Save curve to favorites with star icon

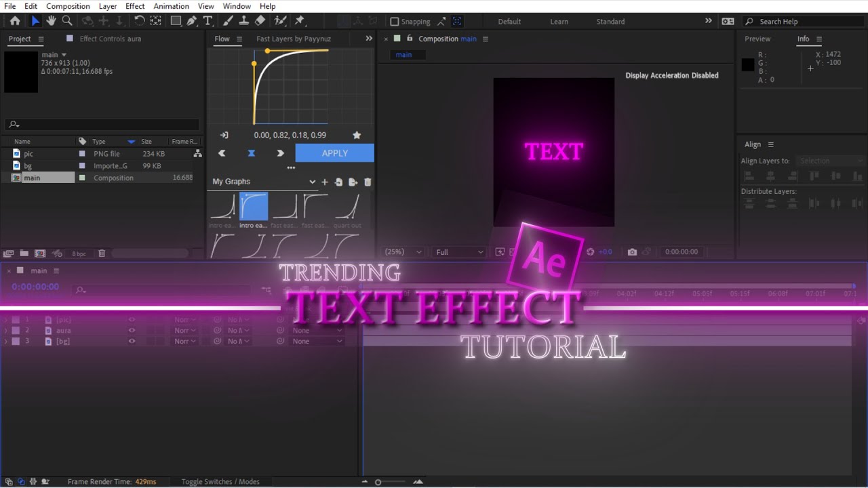[x=357, y=136]
